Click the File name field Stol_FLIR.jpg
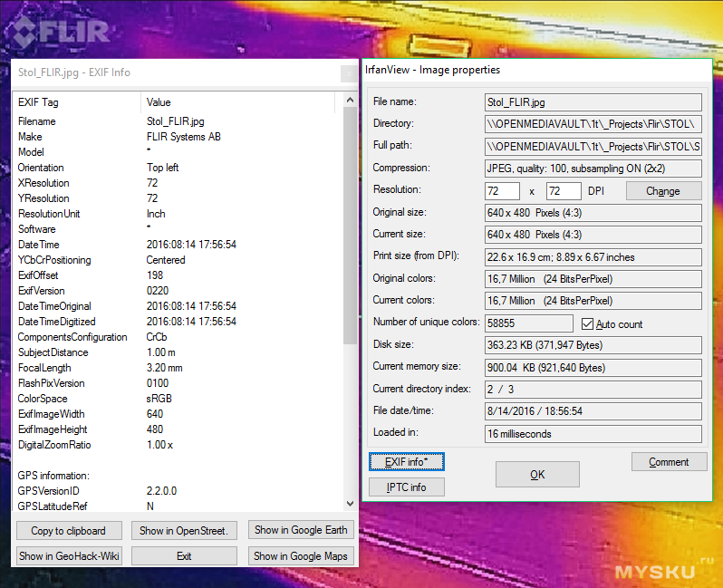 pyautogui.click(x=593, y=102)
